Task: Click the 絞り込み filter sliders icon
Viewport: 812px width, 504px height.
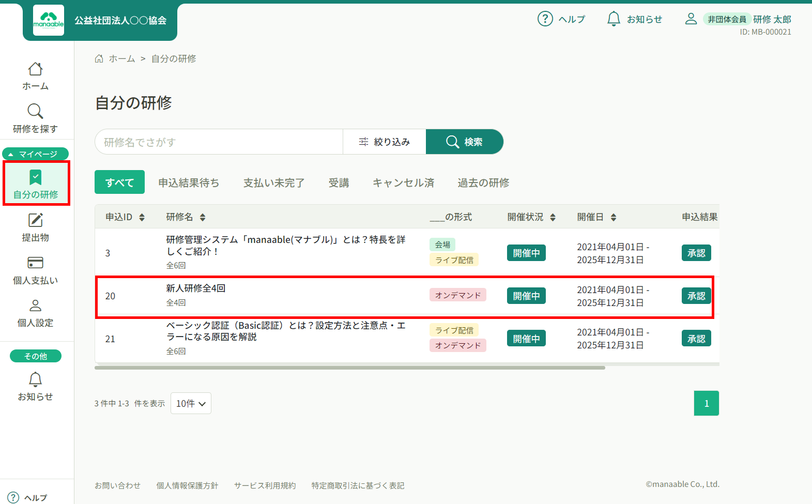Action: [x=364, y=142]
